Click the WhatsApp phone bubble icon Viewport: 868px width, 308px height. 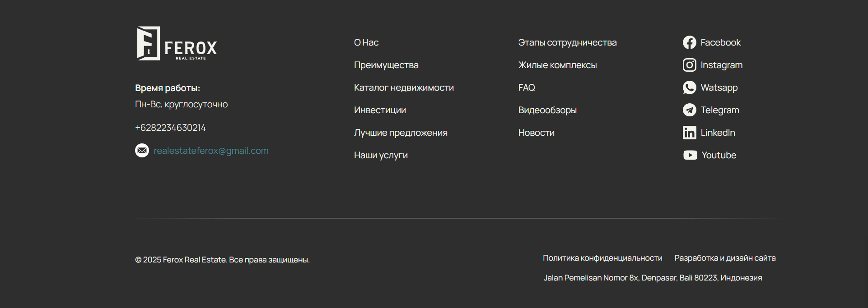tap(689, 87)
